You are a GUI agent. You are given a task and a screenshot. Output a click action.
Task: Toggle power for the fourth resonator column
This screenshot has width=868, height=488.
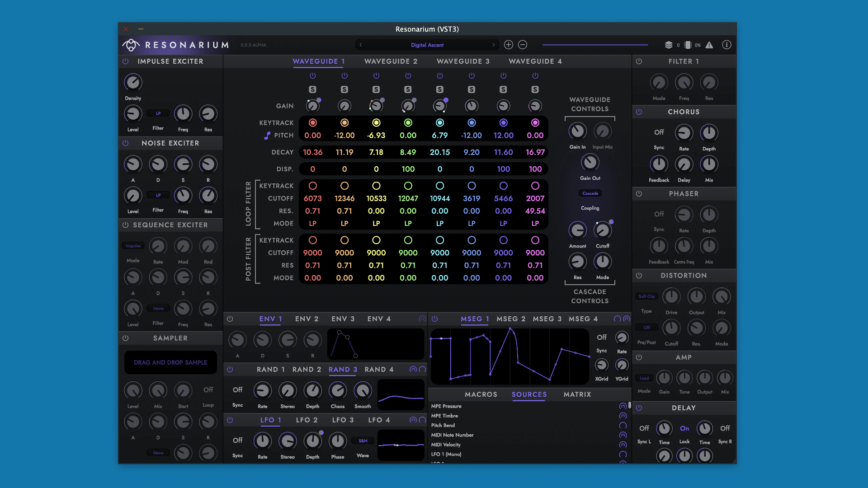[x=408, y=76]
